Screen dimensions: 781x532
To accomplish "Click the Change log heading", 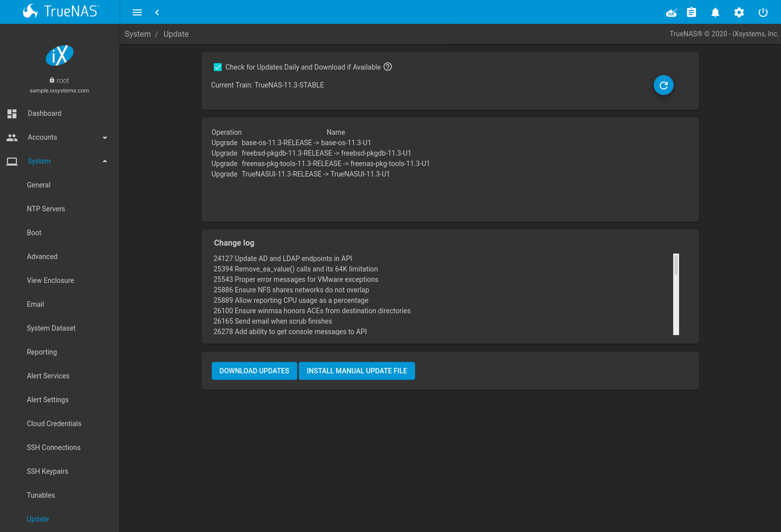I will [x=234, y=243].
